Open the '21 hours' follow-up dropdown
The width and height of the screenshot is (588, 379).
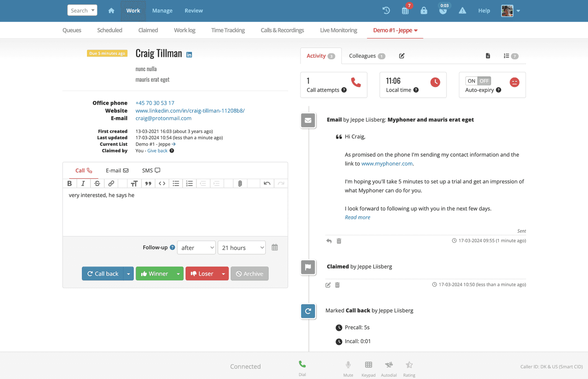point(242,248)
